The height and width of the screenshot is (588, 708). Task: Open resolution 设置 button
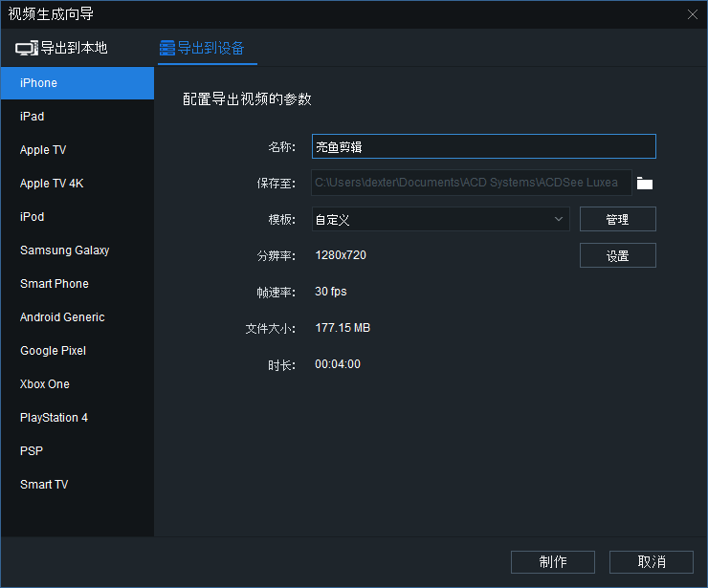(x=618, y=255)
